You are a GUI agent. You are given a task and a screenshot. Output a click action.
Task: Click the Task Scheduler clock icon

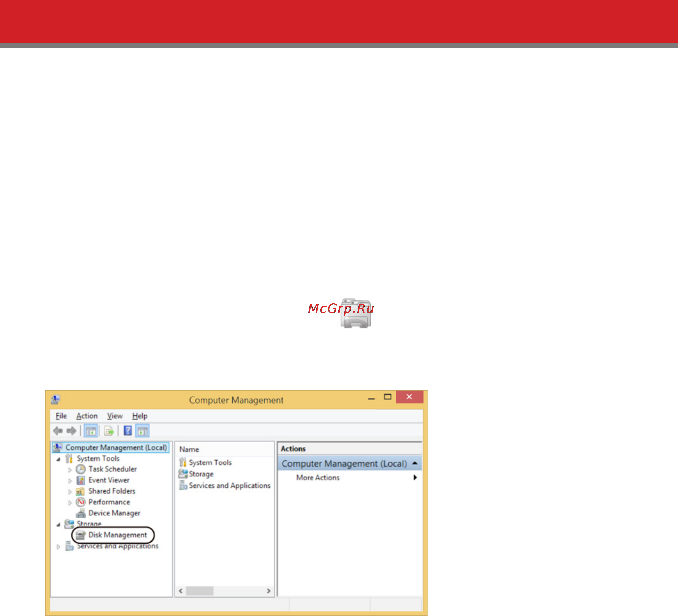81,469
